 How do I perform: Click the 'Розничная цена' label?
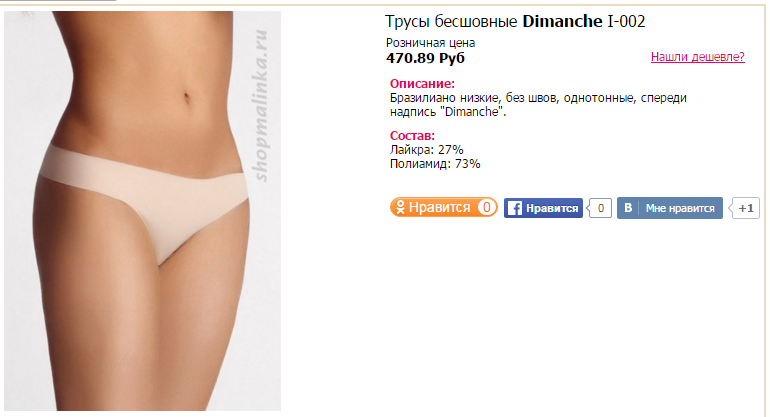point(430,43)
